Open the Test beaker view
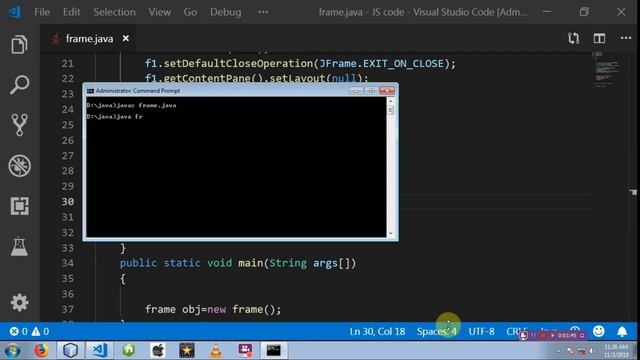The image size is (640, 360). click(x=19, y=247)
